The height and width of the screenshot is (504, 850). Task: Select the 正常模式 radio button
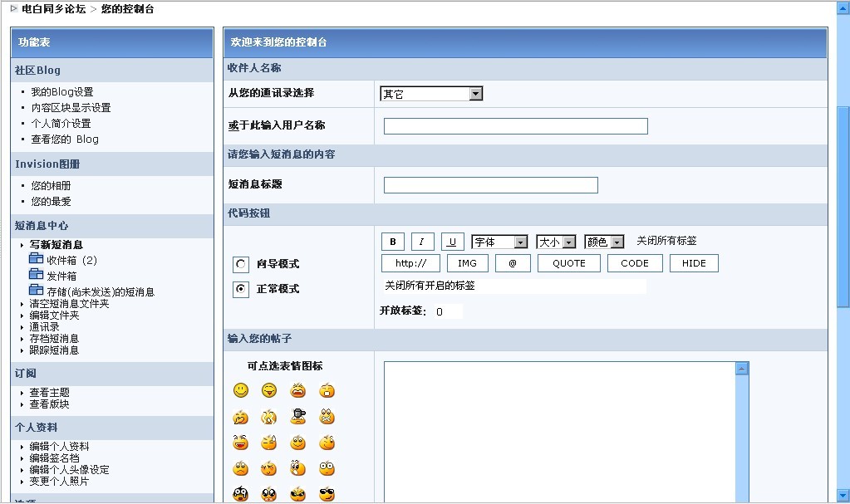(x=241, y=290)
